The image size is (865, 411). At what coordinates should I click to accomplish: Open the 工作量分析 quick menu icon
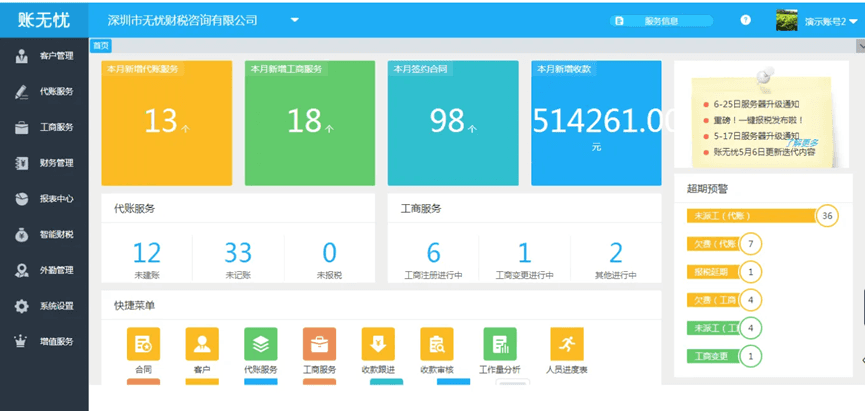(500, 344)
